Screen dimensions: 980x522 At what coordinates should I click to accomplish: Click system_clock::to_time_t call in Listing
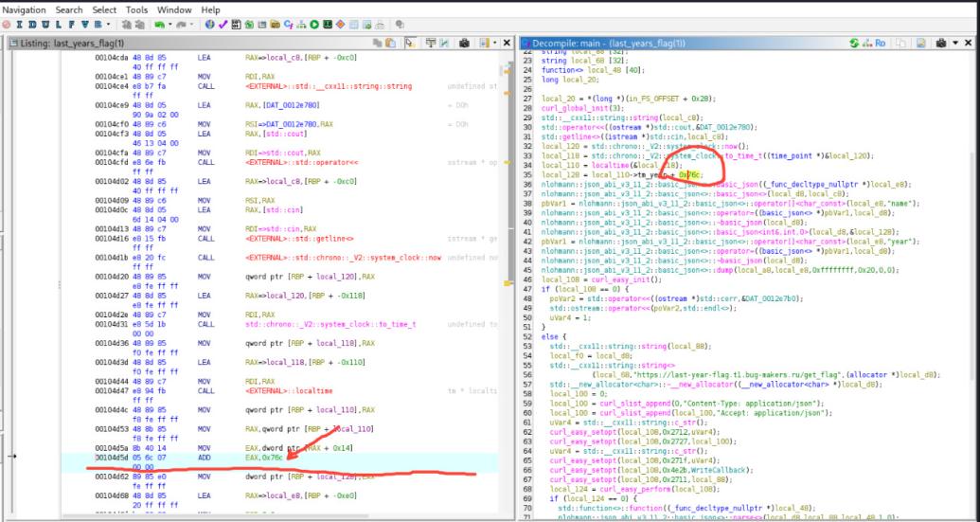[x=330, y=324]
